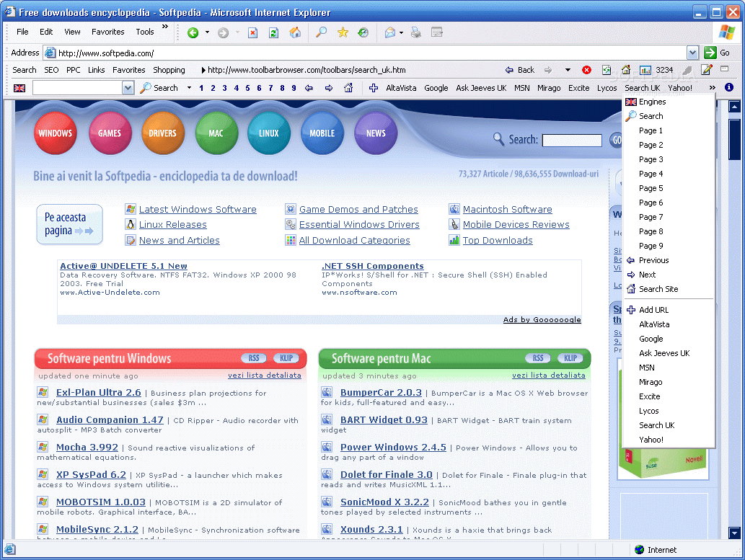This screenshot has height=560, width=745.
Task: Click KLIP button in Software pentru Mac
Action: pyautogui.click(x=570, y=358)
